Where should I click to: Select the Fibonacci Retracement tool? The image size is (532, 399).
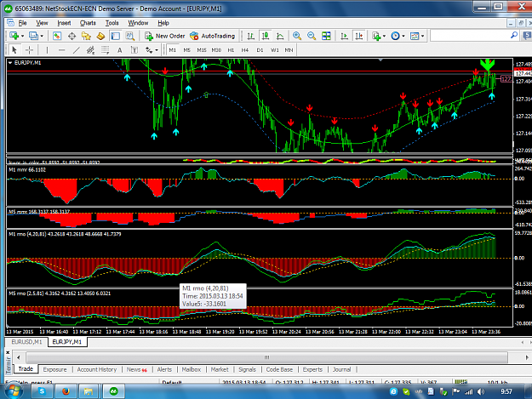coord(106,50)
